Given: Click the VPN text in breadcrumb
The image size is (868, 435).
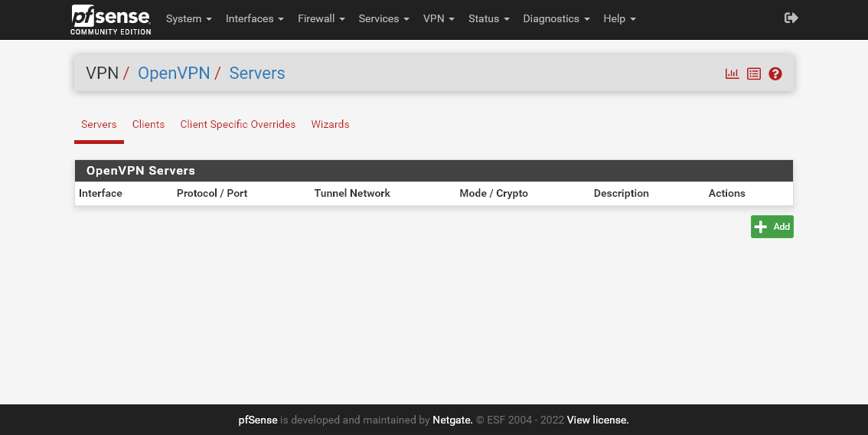Looking at the screenshot, I should click(x=103, y=74).
